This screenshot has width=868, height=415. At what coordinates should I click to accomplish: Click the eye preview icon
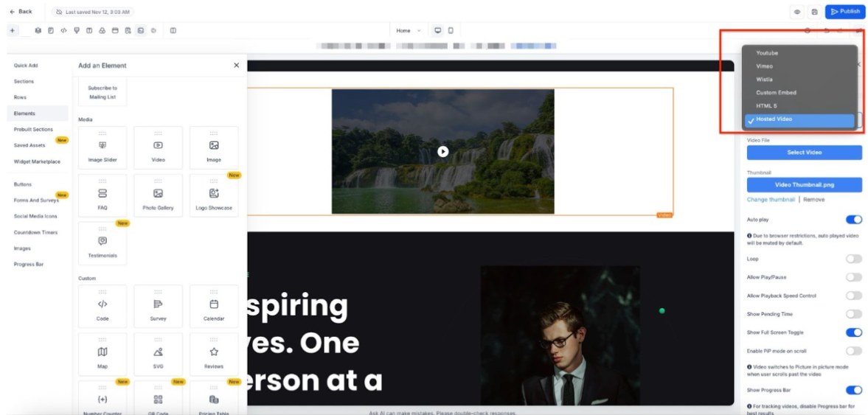[x=798, y=12]
